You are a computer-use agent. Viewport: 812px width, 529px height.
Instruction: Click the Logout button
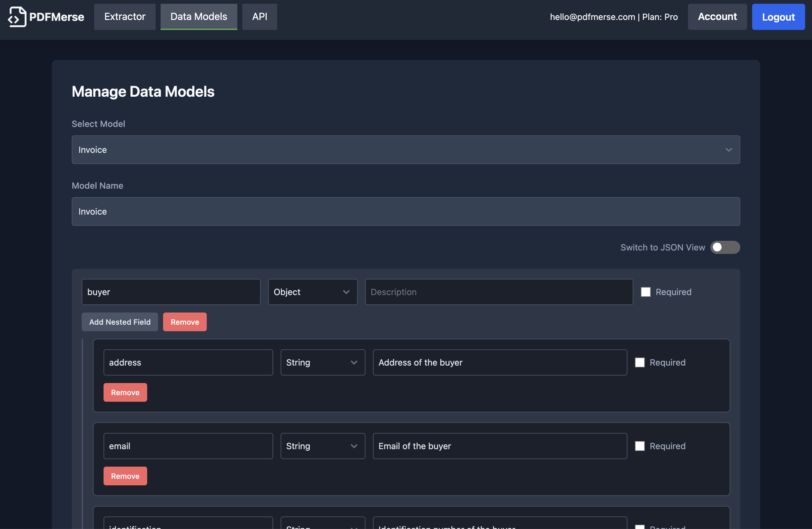click(778, 17)
